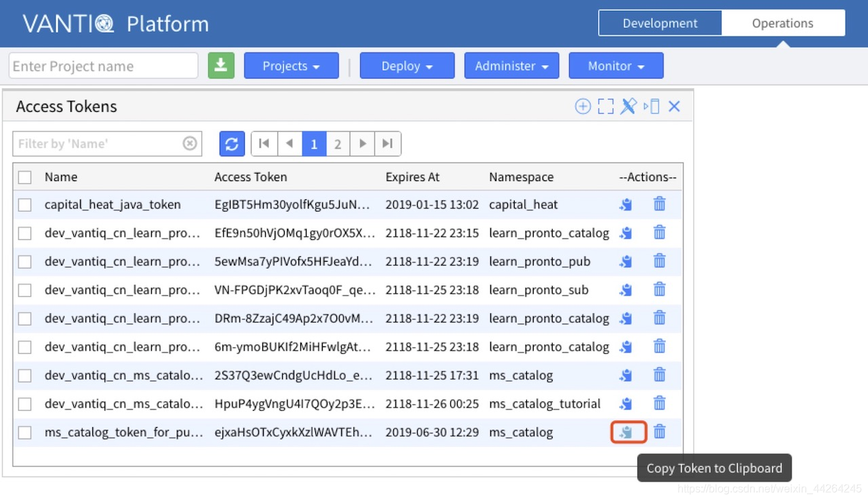Delete the learn_pronto_sub namespace token

[659, 289]
